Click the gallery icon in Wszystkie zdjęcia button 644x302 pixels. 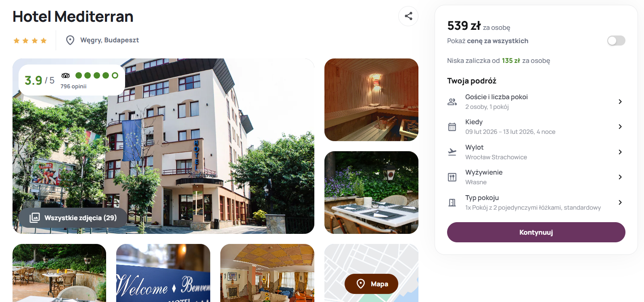coord(35,218)
